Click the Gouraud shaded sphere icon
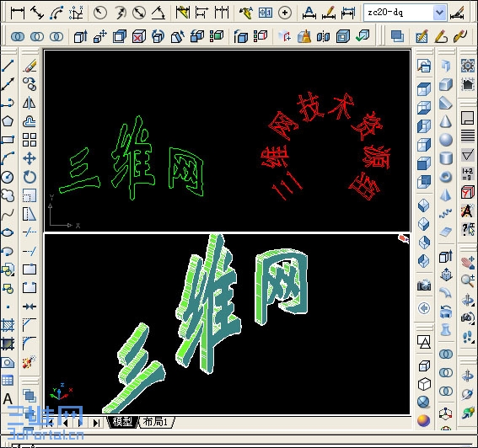 click(x=424, y=420)
